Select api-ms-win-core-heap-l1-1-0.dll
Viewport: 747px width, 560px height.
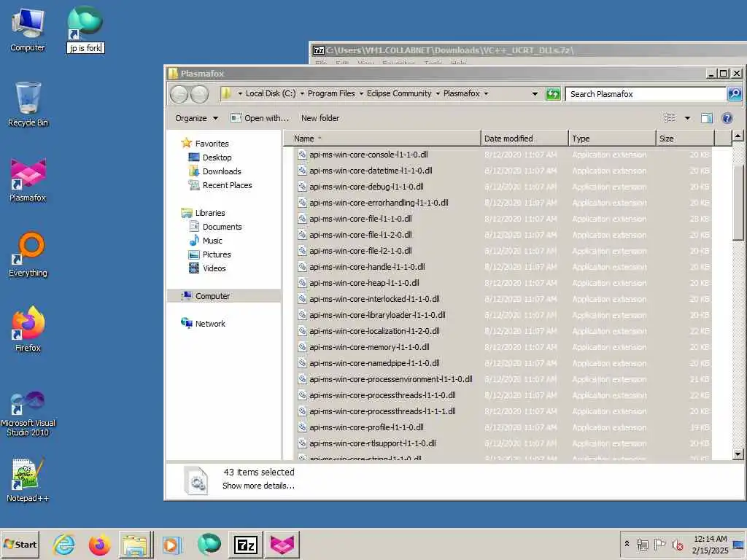(x=503, y=283)
